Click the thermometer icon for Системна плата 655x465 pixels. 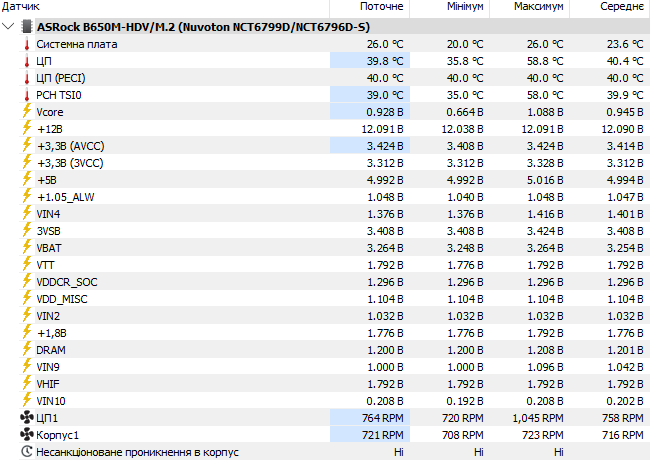click(27, 44)
